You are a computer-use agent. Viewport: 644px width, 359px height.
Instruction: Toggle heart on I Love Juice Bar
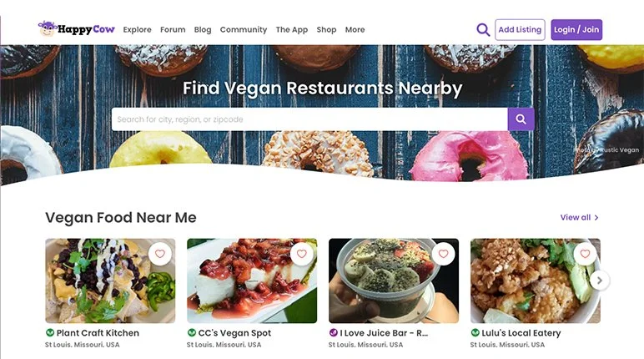(x=443, y=254)
